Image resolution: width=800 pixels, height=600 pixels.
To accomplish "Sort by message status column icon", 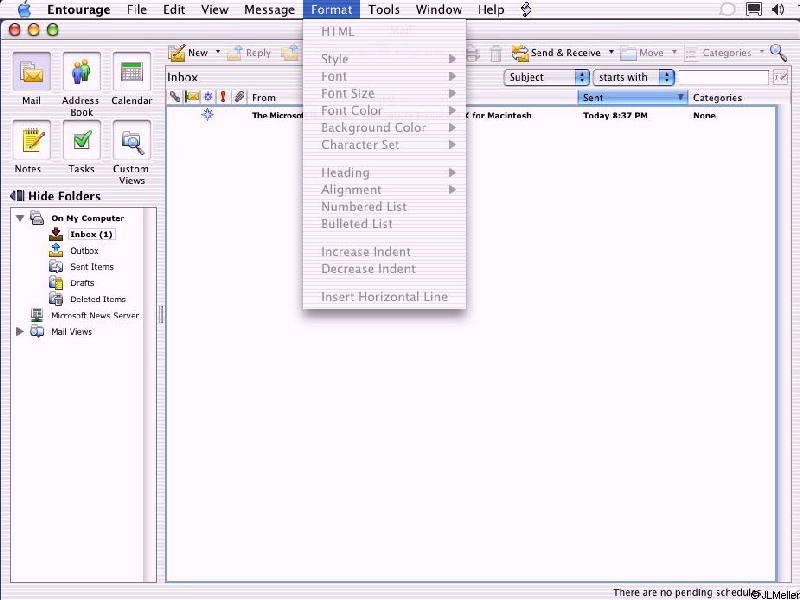I will click(x=208, y=96).
